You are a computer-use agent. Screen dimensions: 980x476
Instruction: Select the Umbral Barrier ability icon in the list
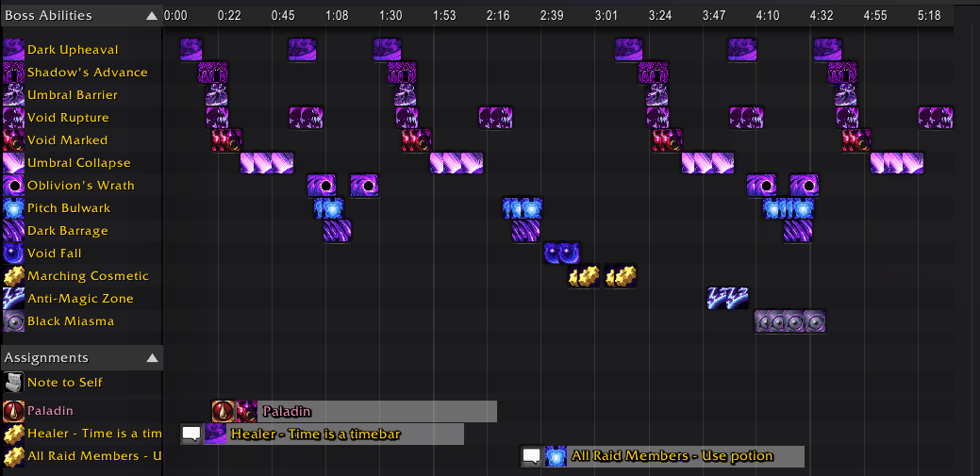tap(14, 95)
